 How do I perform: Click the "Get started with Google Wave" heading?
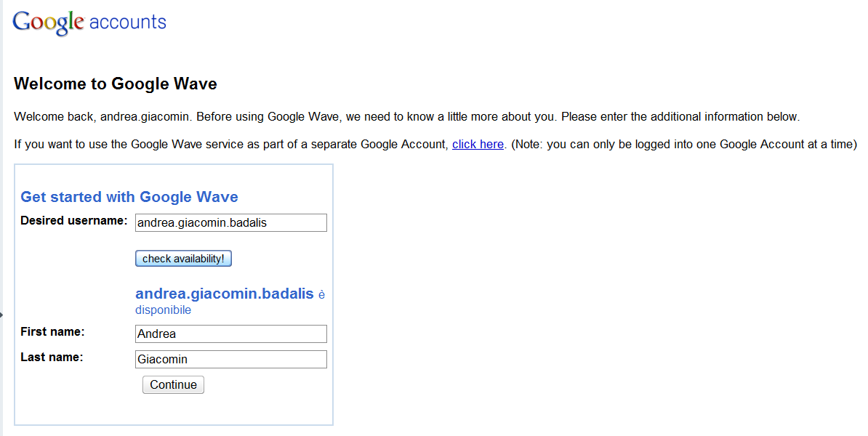pos(129,197)
